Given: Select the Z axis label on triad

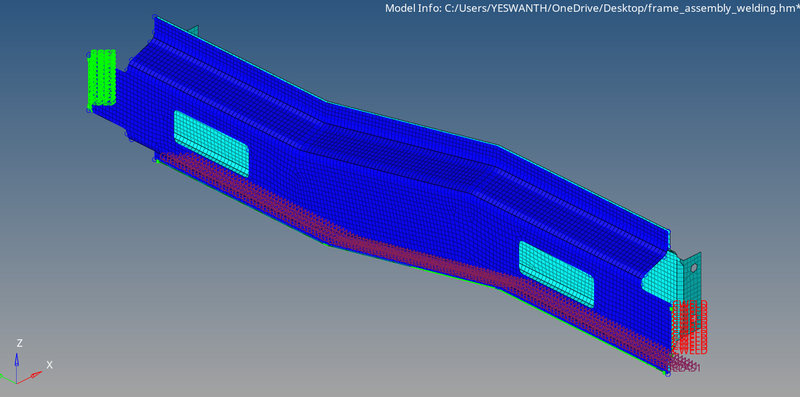Looking at the screenshot, I should [x=19, y=342].
